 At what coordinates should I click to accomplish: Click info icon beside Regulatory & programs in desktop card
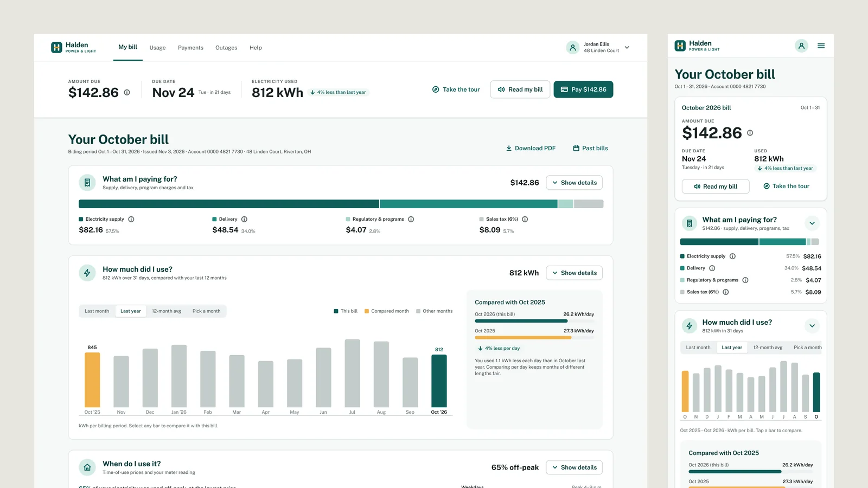411,219
